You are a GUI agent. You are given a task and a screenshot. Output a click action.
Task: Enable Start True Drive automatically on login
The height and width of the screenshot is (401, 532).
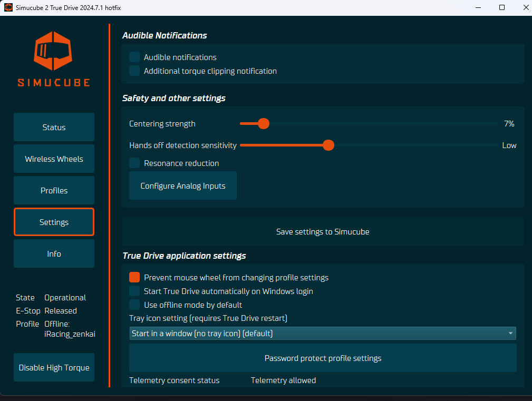point(135,291)
